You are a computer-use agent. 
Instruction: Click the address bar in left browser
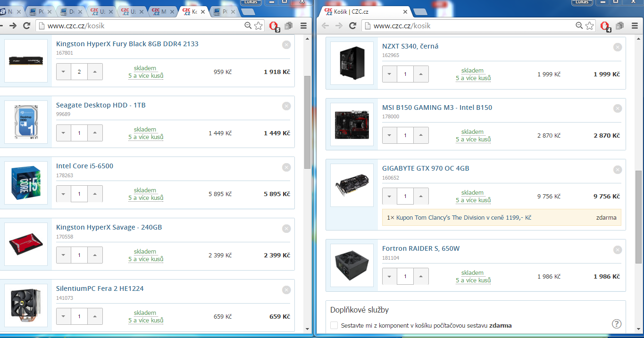click(142, 26)
